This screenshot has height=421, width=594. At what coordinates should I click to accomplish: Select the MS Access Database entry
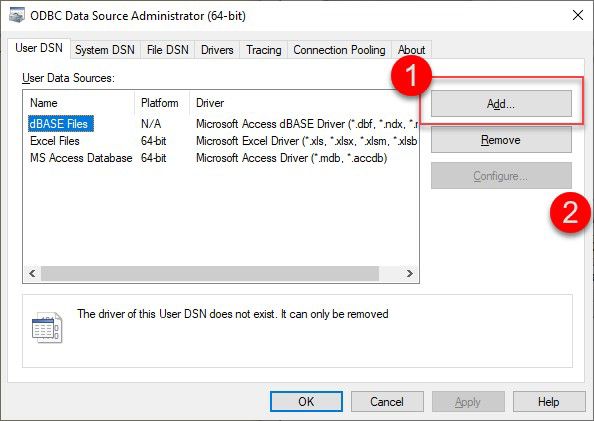pos(224,158)
